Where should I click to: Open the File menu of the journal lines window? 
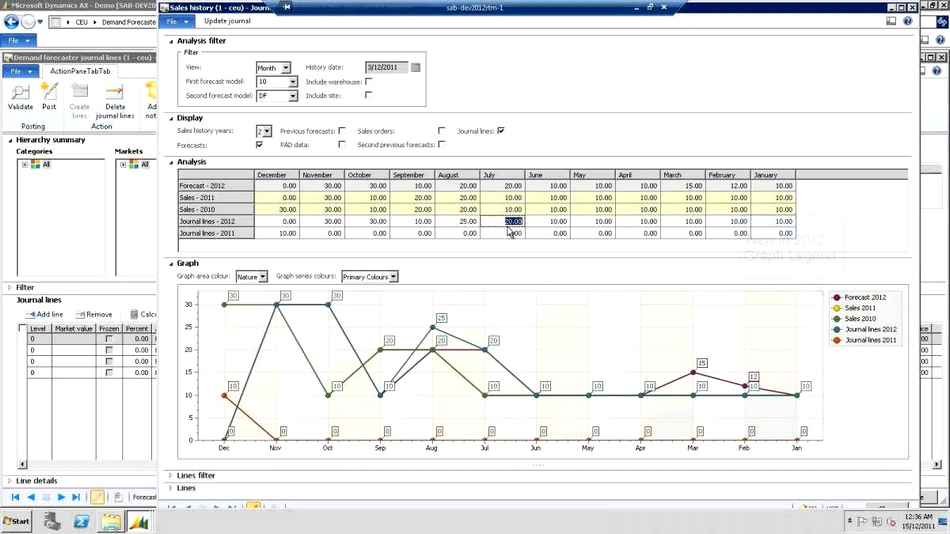[x=21, y=71]
